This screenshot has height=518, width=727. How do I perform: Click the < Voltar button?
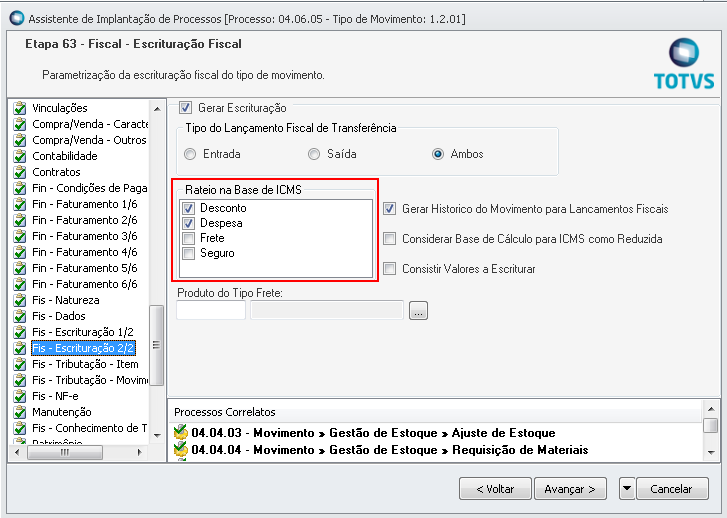495,489
